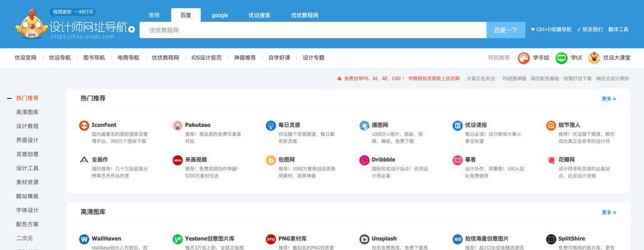Open the Pakutaso site icon

(x=178, y=126)
